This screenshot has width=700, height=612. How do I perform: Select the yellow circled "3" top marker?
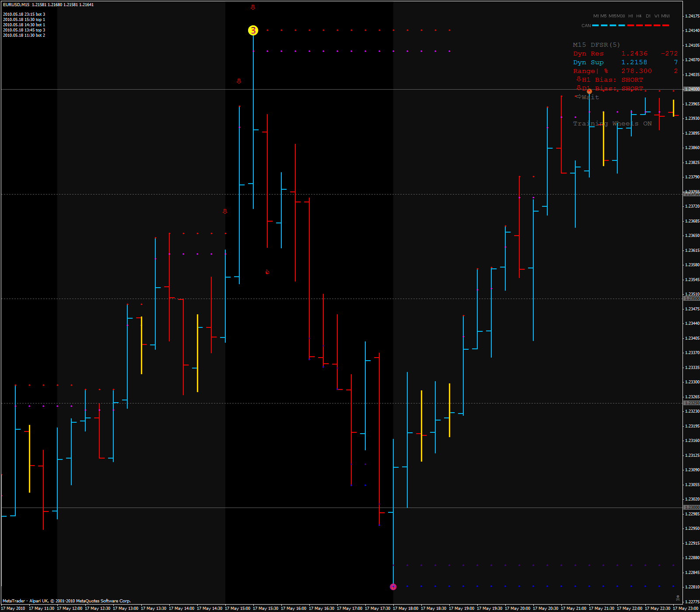(x=252, y=31)
